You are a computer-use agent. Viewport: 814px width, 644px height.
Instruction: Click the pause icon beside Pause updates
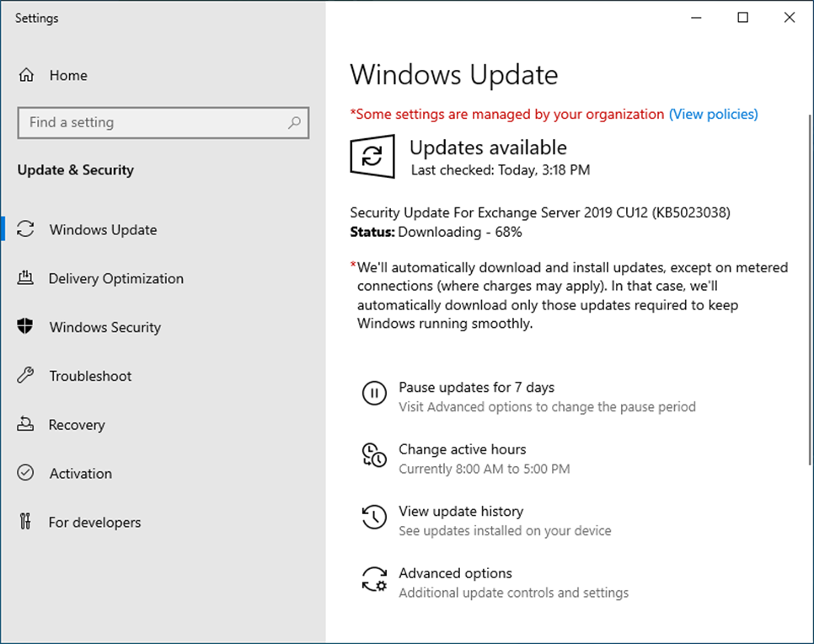(x=374, y=394)
